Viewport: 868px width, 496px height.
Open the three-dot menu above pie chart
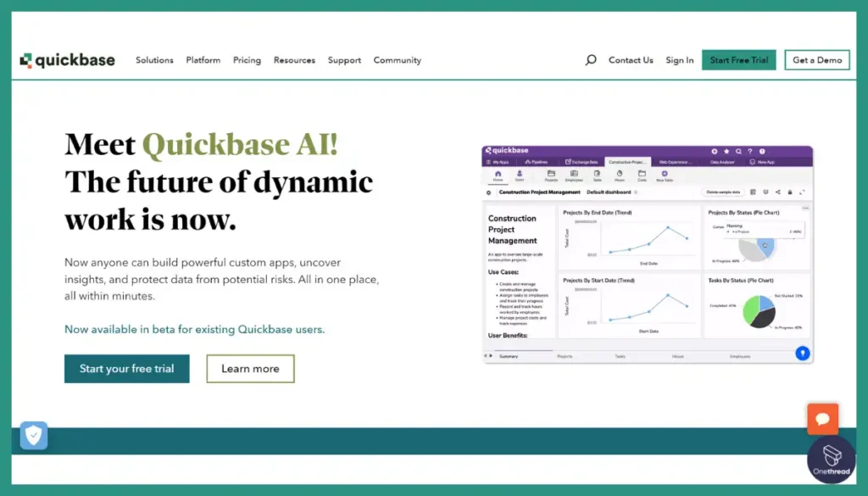pyautogui.click(x=805, y=208)
